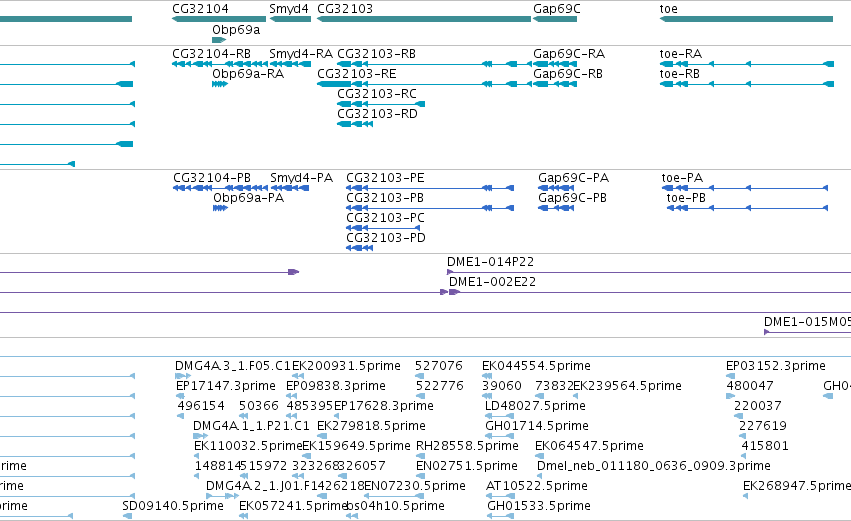851x521 pixels.
Task: Click the toe gene label
Action: click(669, 9)
